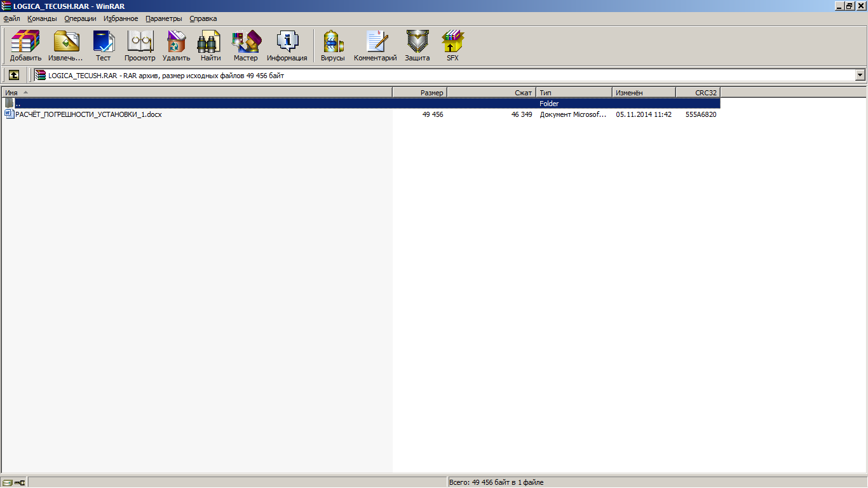The width and height of the screenshot is (868, 488).
Task: Click the date 05.11.2014 11:42
Action: point(644,114)
